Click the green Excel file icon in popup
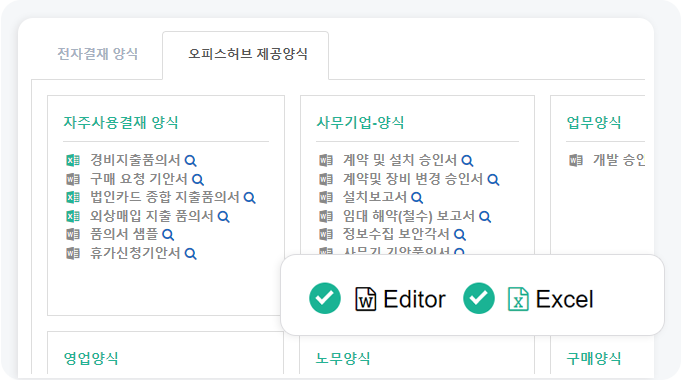The height and width of the screenshot is (380, 681). click(518, 299)
